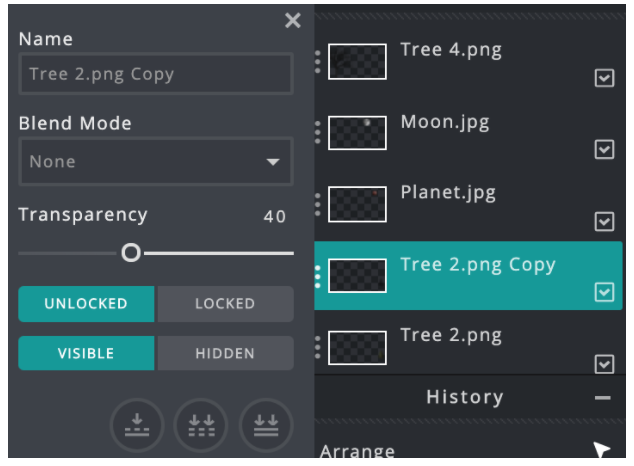Open the Blend Mode dropdown
The image size is (634, 466).
coord(156,162)
